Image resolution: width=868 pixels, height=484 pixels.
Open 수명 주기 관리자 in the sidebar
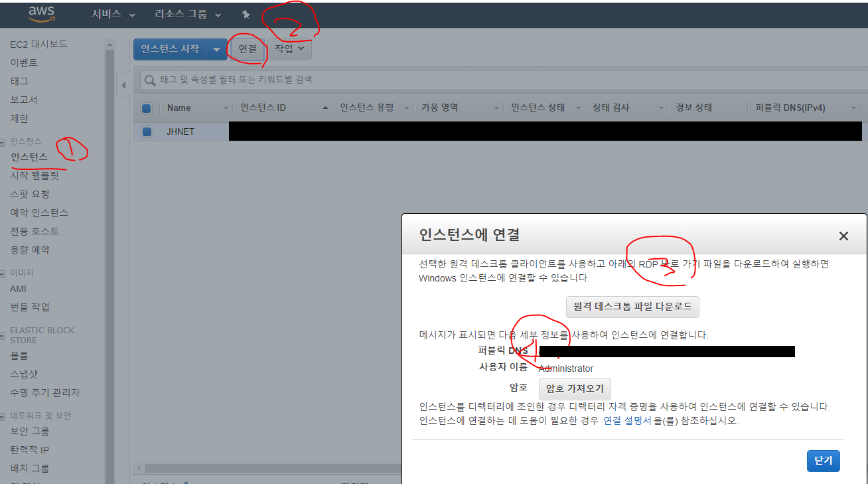pos(45,392)
